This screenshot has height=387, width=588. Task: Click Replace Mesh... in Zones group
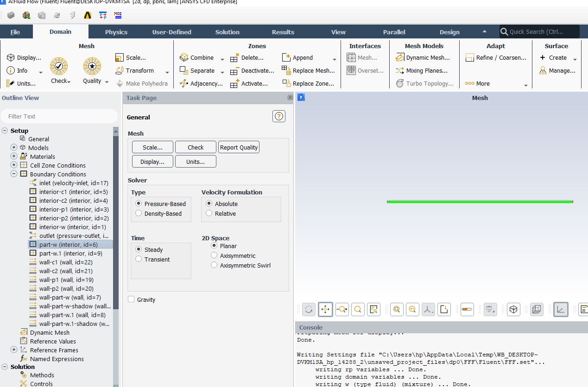[x=309, y=71]
